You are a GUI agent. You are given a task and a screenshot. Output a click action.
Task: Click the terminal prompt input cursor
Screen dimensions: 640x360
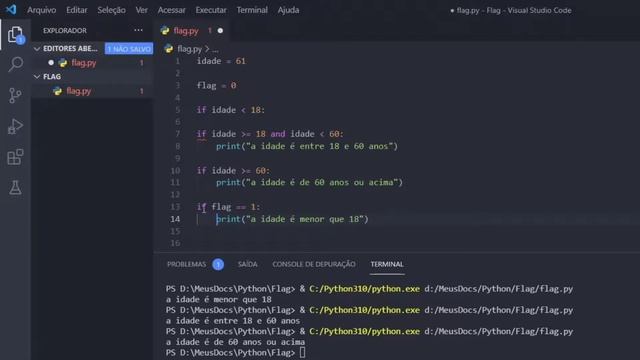[x=302, y=353]
